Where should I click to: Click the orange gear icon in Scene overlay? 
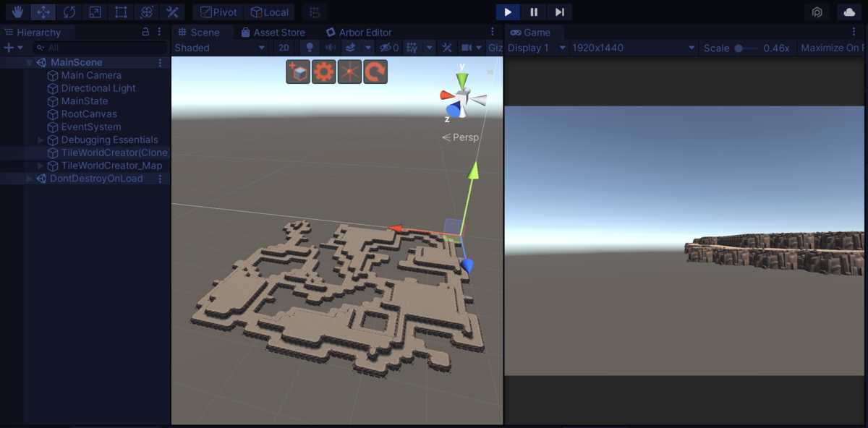(x=323, y=72)
